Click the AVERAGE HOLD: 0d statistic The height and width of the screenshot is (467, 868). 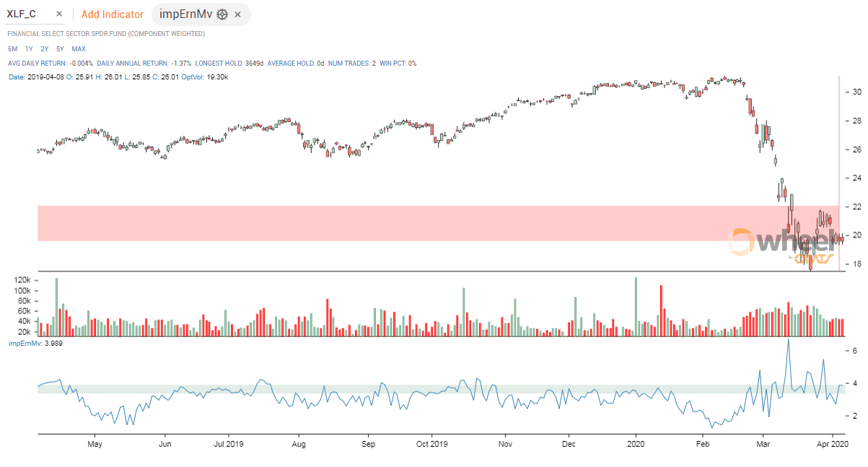(x=294, y=64)
